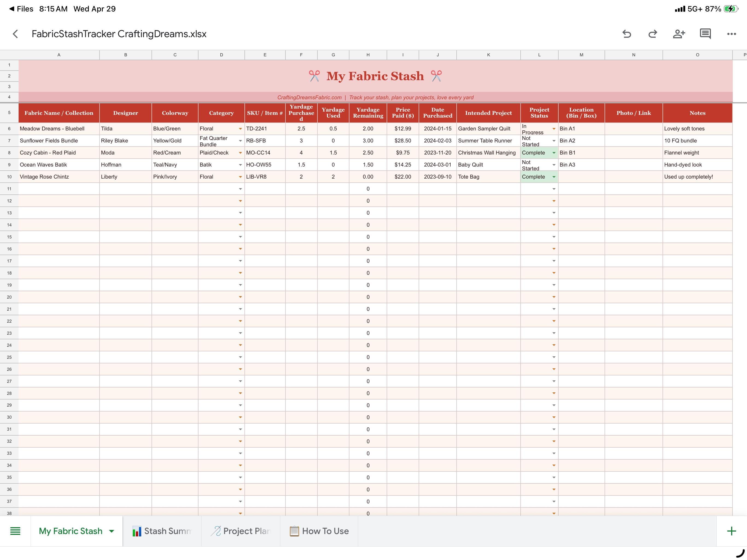Viewport: 747px width, 560px height.
Task: Select price cell '$28.50'
Action: (x=403, y=141)
